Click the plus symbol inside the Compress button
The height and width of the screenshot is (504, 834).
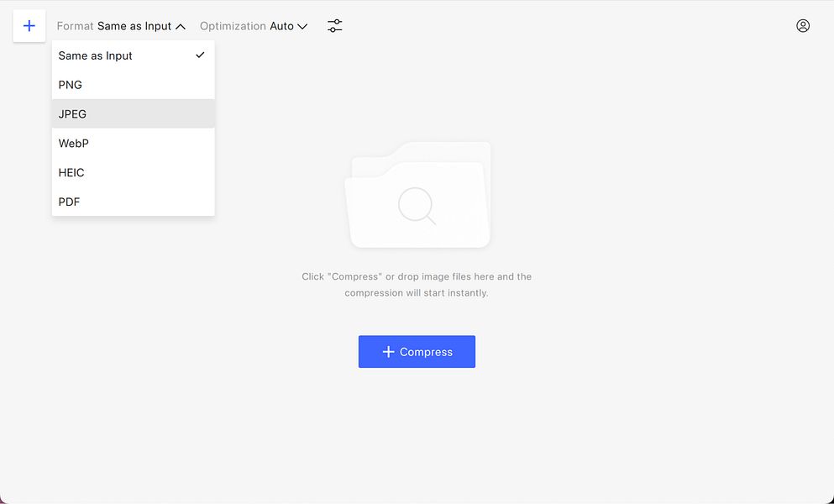click(x=390, y=351)
